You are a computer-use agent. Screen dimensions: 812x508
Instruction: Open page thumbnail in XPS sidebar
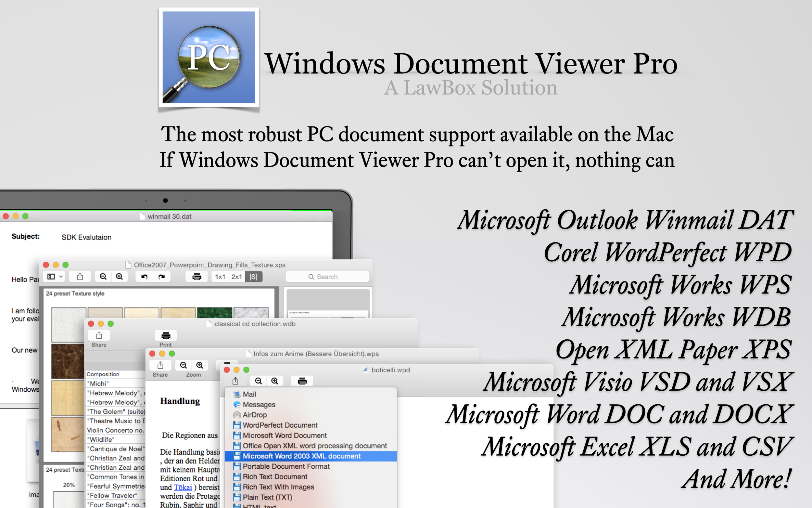(x=328, y=304)
